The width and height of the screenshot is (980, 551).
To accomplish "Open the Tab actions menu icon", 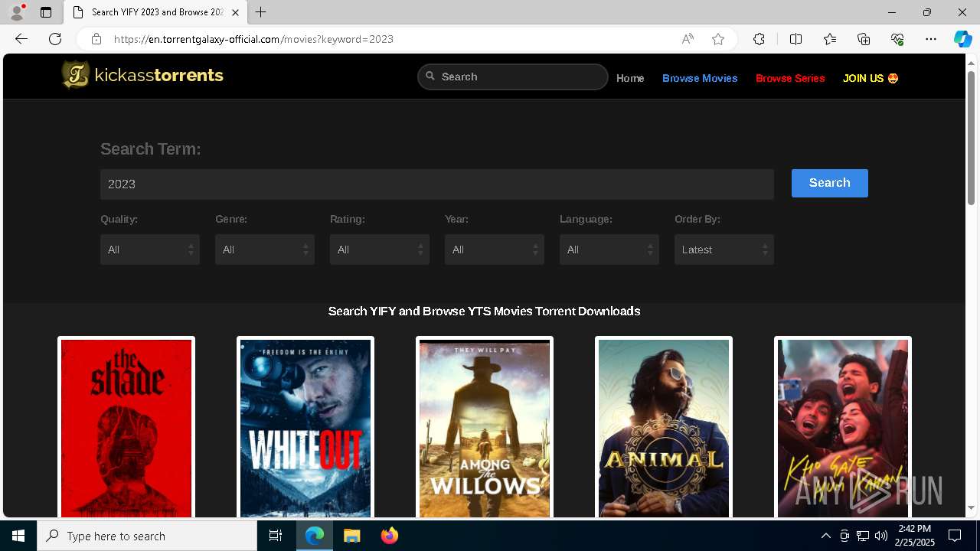I will click(x=46, y=12).
